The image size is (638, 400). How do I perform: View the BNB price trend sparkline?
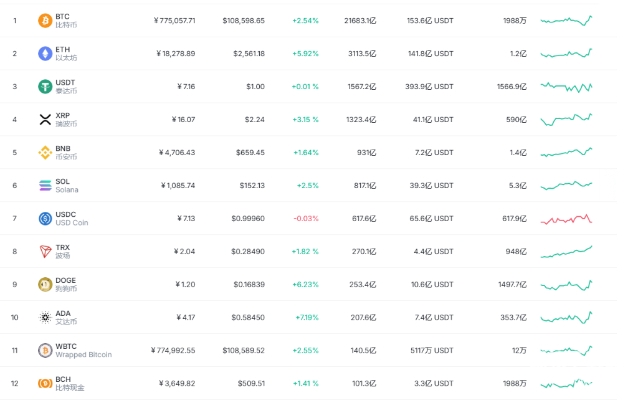[566, 152]
